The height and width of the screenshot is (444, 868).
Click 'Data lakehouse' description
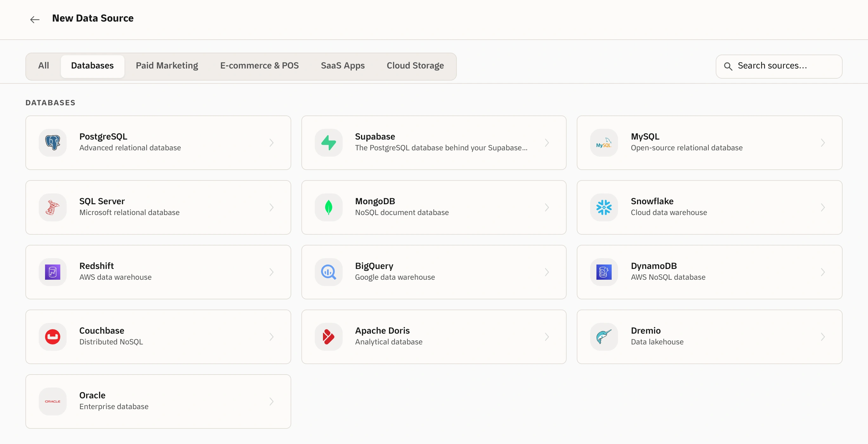pyautogui.click(x=657, y=342)
